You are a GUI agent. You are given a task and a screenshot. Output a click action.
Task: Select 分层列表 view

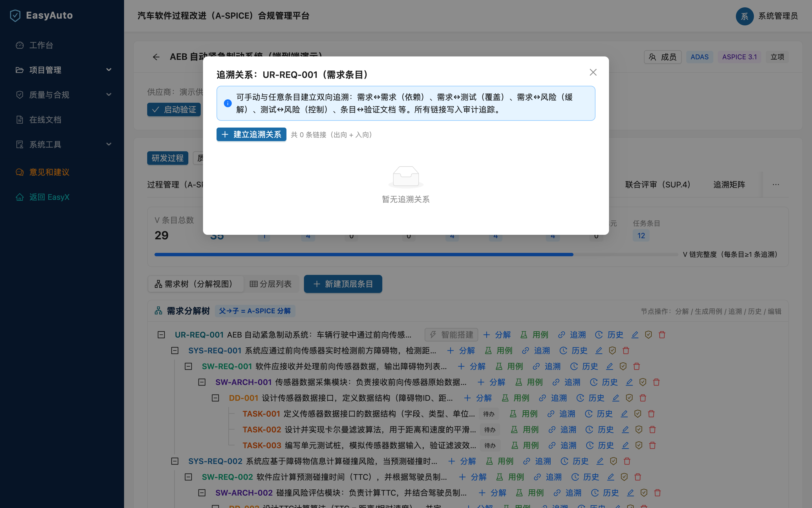(x=270, y=284)
